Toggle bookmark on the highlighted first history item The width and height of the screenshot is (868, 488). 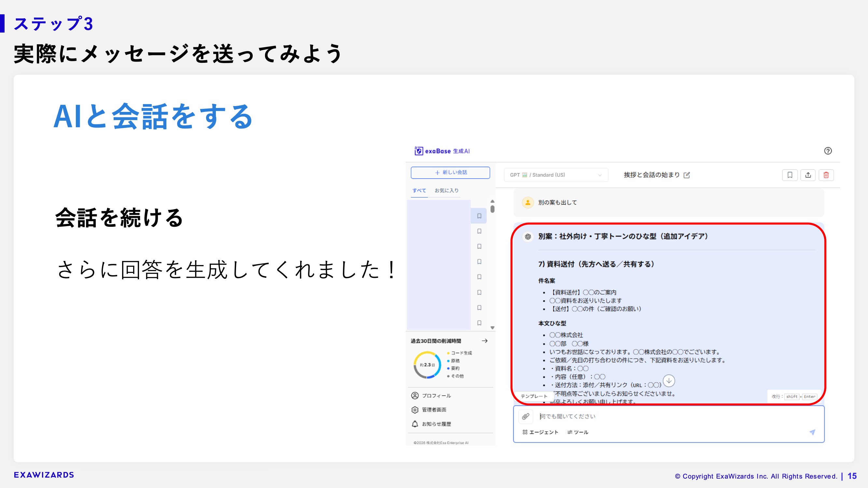pyautogui.click(x=479, y=216)
